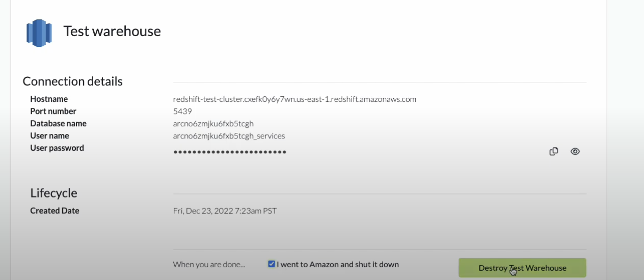Click the User password label
The height and width of the screenshot is (280, 644).
click(57, 148)
